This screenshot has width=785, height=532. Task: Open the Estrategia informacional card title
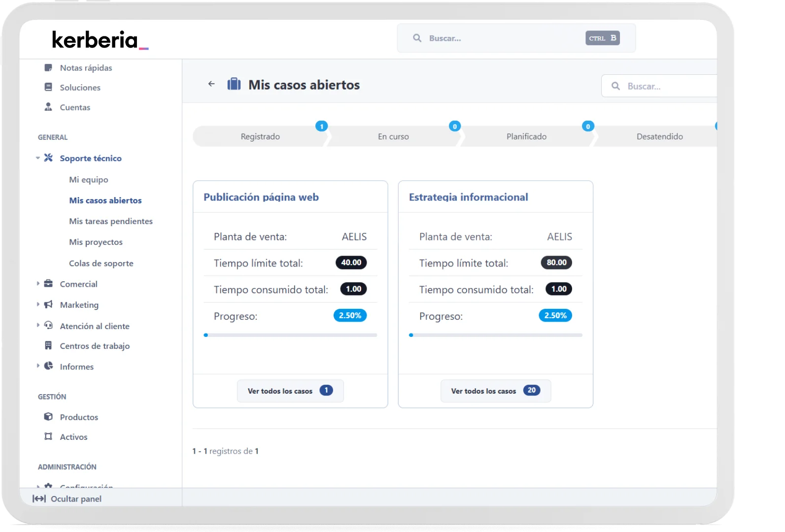(469, 197)
